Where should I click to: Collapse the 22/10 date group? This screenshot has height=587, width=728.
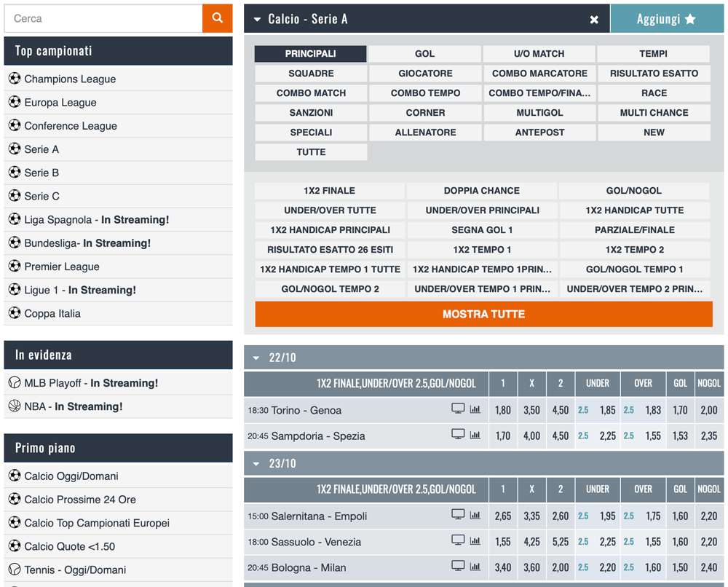tap(256, 358)
